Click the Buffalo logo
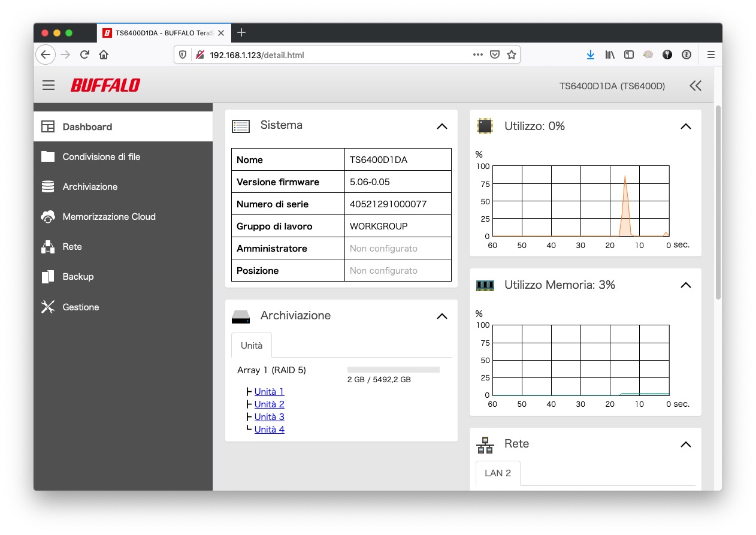 coord(105,85)
